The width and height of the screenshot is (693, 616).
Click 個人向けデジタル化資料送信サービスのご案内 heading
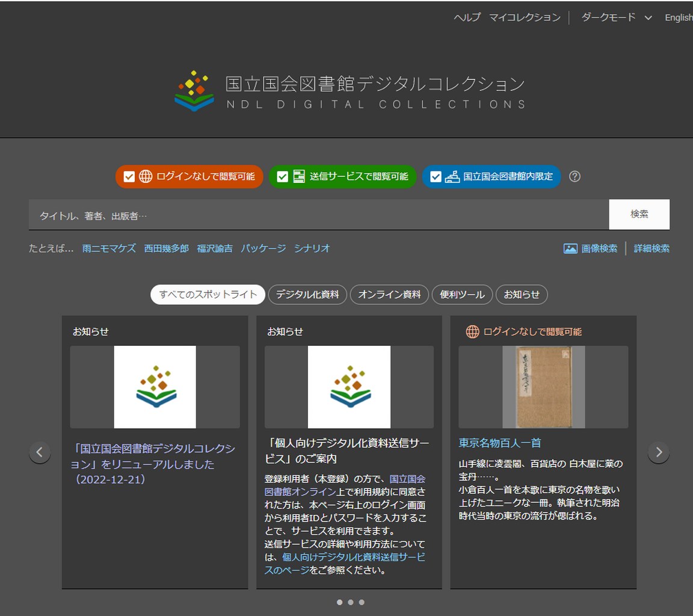coord(347,451)
